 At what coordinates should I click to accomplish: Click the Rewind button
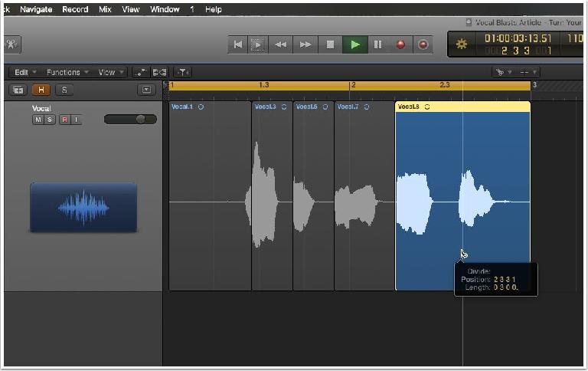pyautogui.click(x=280, y=44)
